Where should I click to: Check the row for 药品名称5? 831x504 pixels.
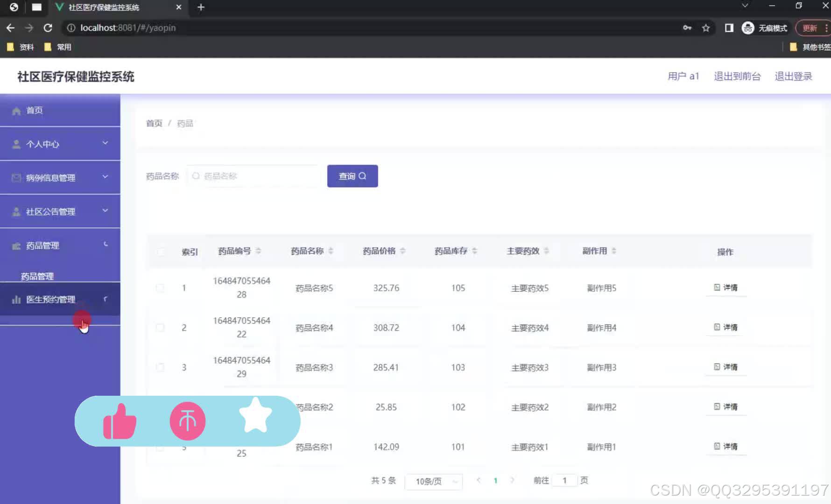pos(160,288)
